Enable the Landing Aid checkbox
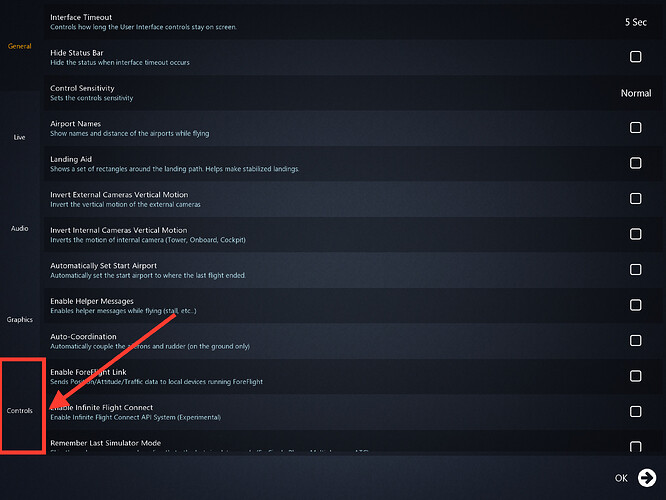666x500 pixels. pos(635,163)
